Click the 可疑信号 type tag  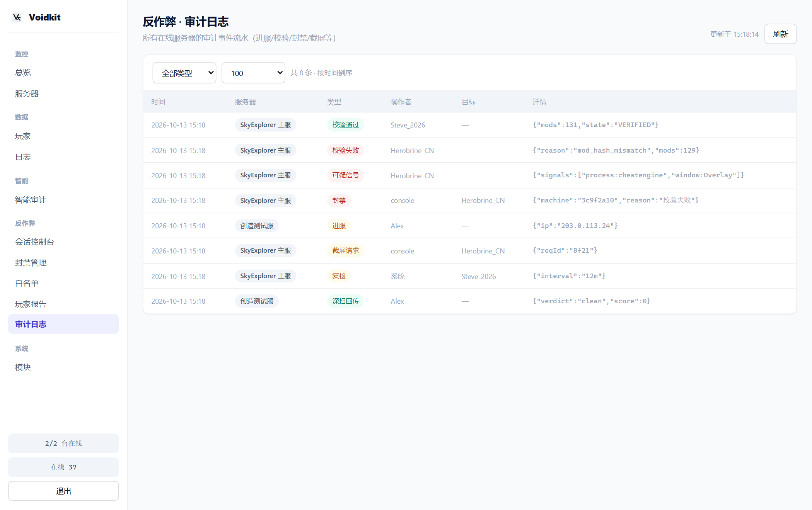click(346, 175)
